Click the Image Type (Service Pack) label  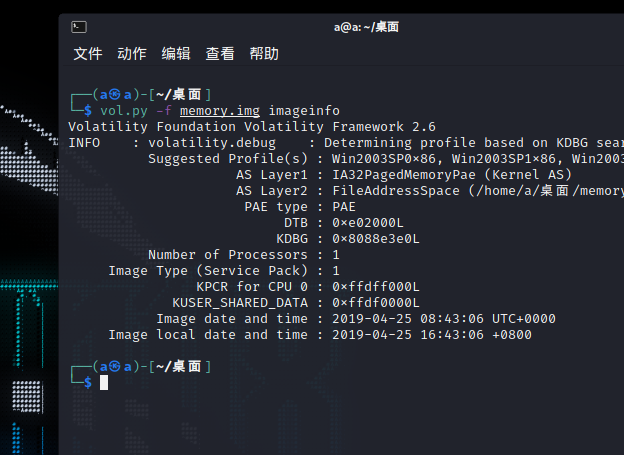208,271
